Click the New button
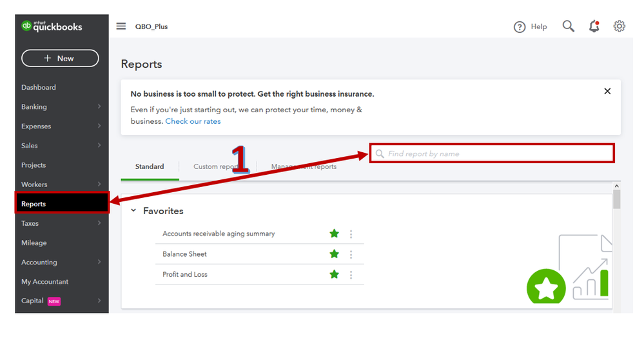This screenshot has width=644, height=338. (60, 58)
